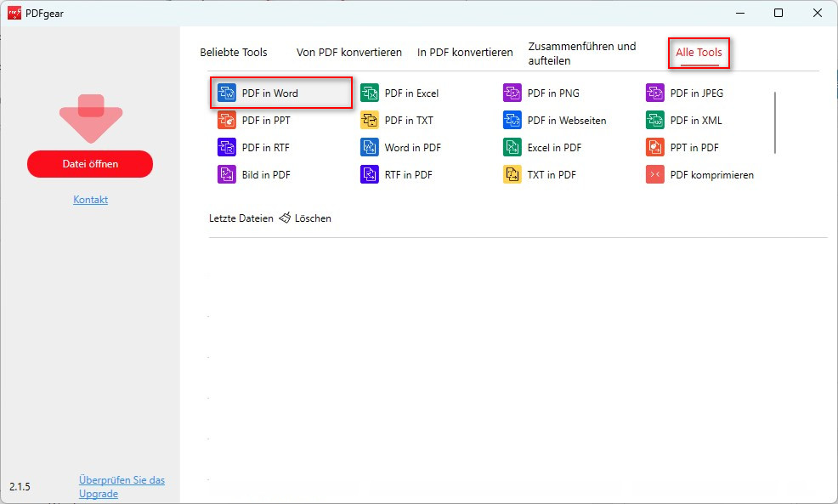
Task: Click the PPT in PDF icon
Action: click(x=654, y=148)
